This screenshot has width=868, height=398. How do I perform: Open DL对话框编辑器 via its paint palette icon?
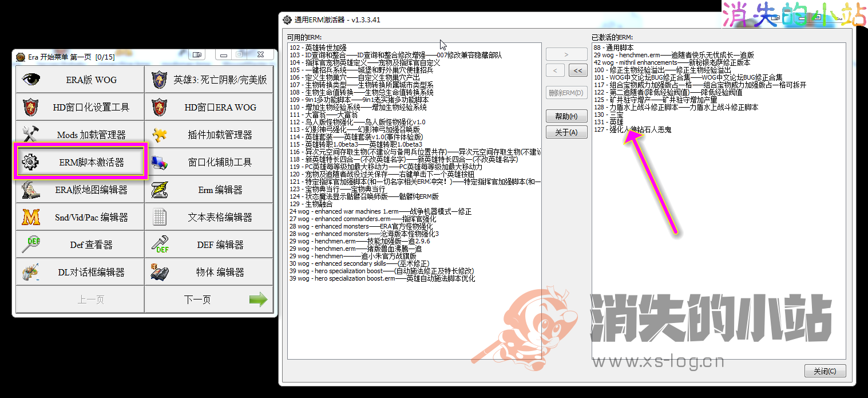click(30, 272)
